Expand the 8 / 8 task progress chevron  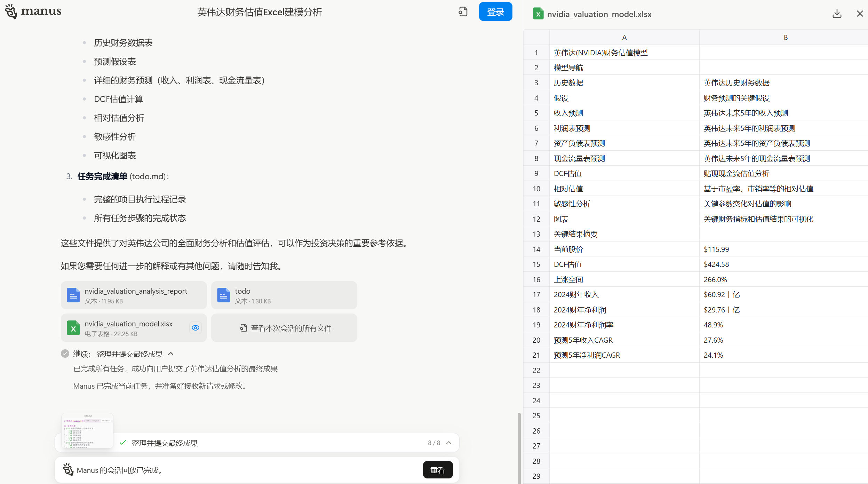pyautogui.click(x=449, y=443)
